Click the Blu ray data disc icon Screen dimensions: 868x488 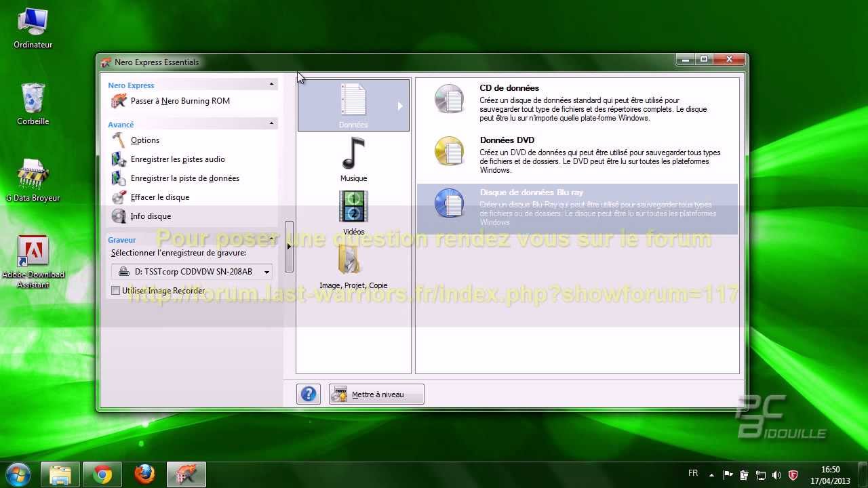449,203
